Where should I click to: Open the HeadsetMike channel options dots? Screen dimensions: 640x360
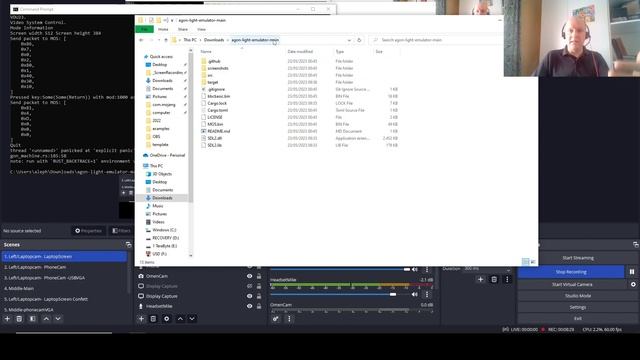click(427, 294)
